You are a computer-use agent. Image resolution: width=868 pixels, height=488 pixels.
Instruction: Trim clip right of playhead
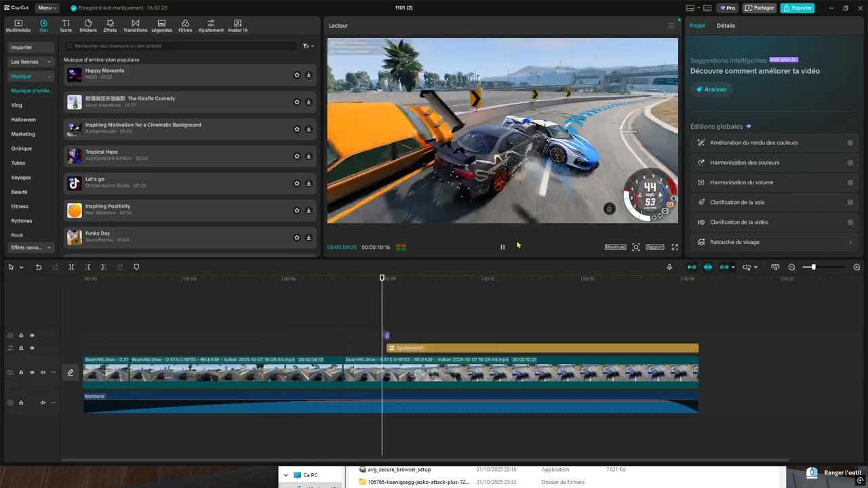(x=103, y=267)
